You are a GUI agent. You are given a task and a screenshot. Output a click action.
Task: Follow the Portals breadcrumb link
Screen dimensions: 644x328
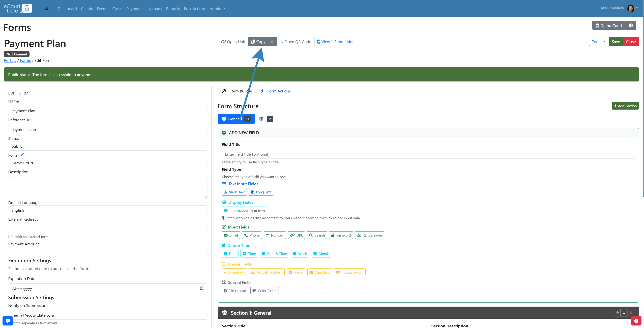tap(10, 60)
